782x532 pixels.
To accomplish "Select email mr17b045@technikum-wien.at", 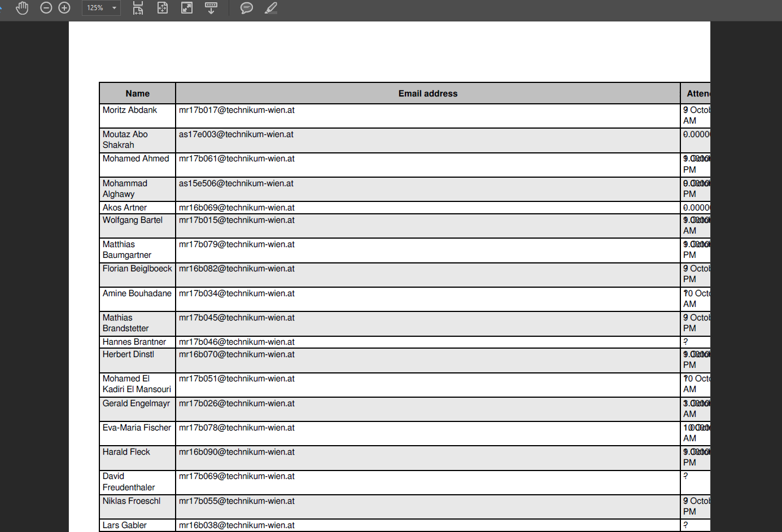I will [x=237, y=318].
